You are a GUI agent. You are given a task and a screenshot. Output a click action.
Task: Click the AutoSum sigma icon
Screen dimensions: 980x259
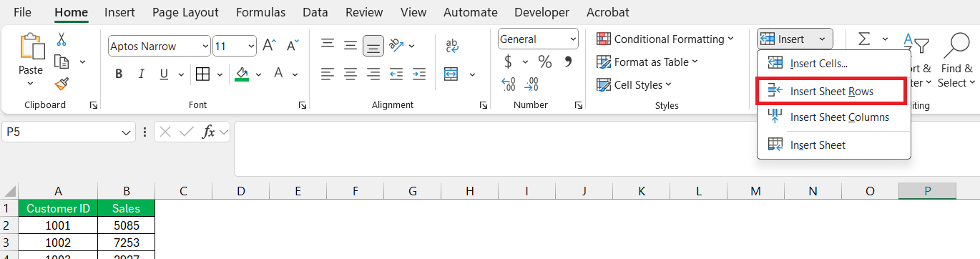tap(865, 39)
